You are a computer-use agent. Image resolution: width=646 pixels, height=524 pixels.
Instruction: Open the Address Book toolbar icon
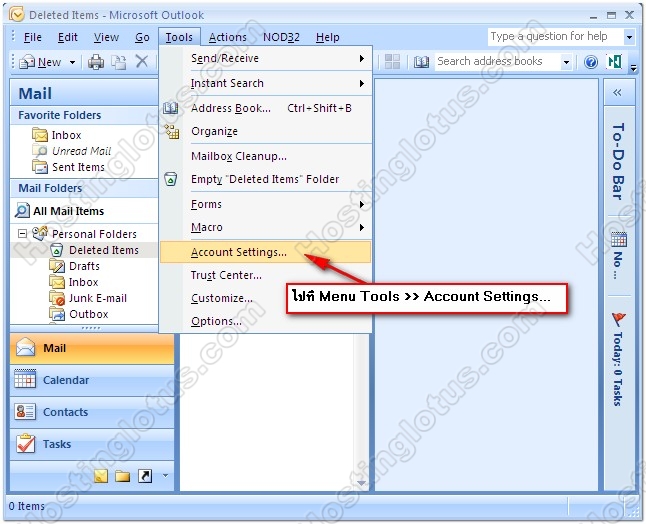coord(421,62)
